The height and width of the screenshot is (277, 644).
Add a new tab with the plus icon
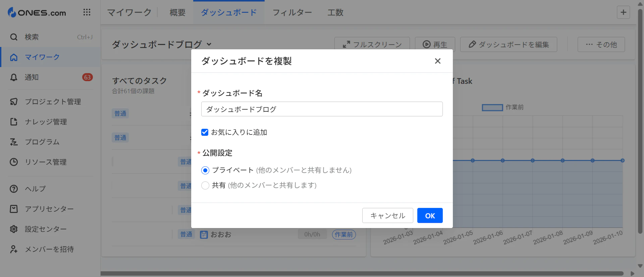pyautogui.click(x=624, y=12)
